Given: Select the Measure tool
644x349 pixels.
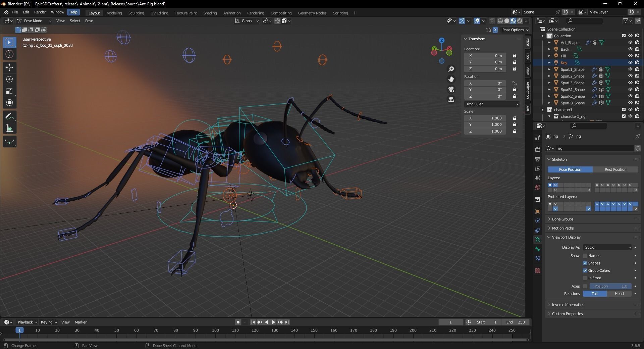Looking at the screenshot, I should 9,128.
